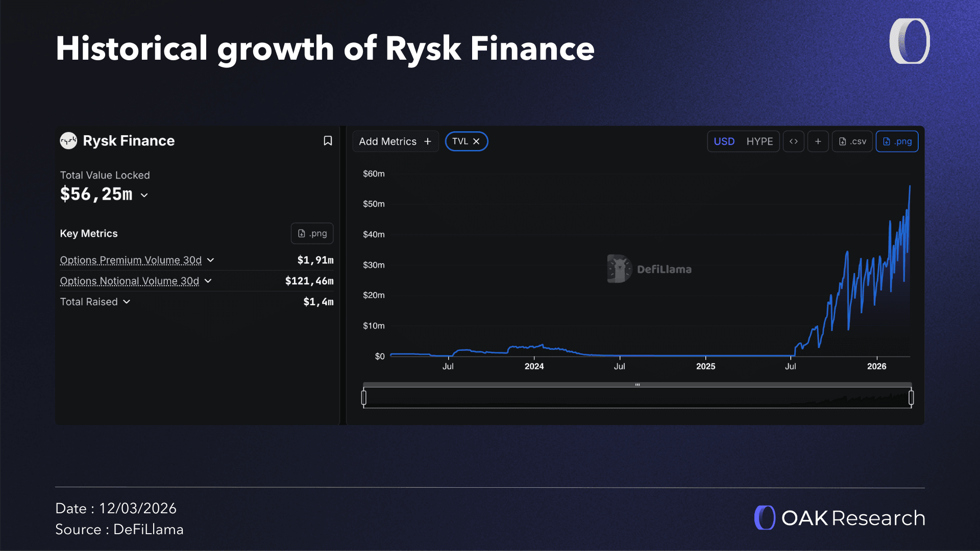Click right handle of chart range slider
Screen dimensions: 980x551
pos(911,397)
